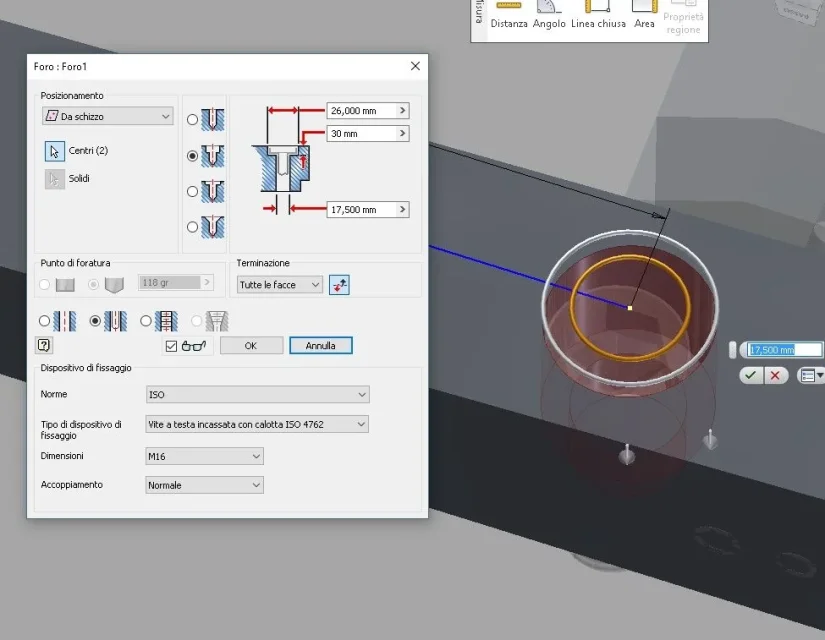Click the Annulla button

(x=320, y=346)
